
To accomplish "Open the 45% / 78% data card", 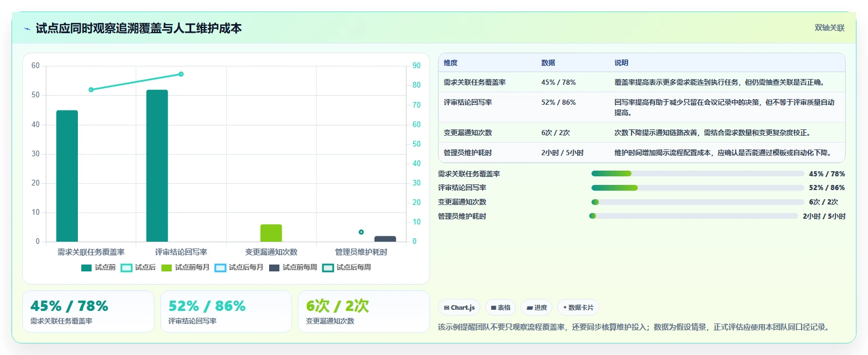I will tap(88, 311).
